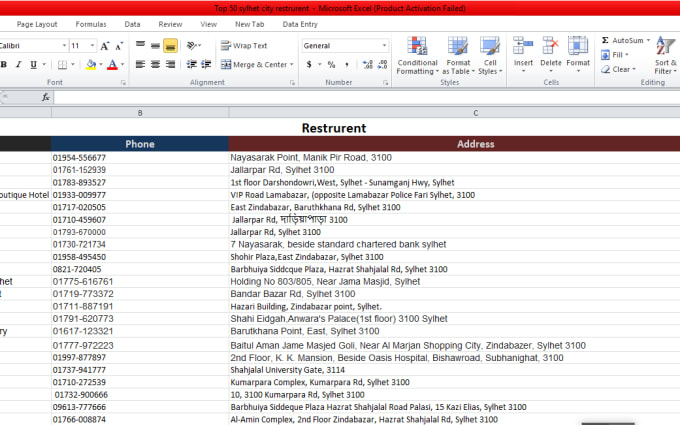
Task: Toggle Italic formatting
Action: point(18,65)
